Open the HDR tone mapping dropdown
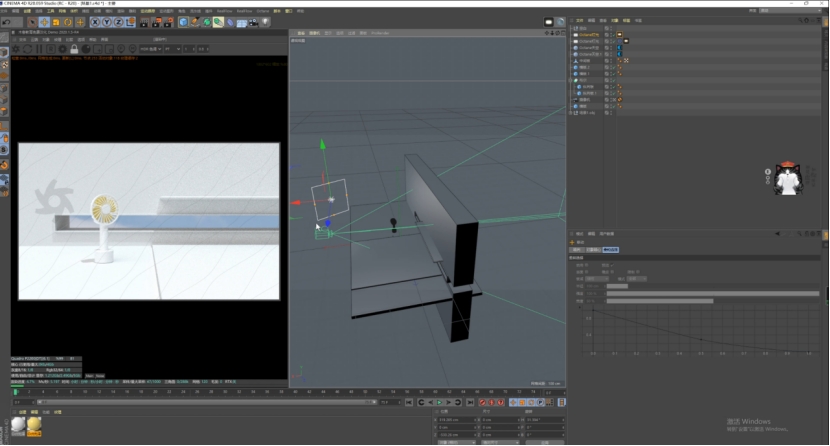The width and height of the screenshot is (830, 446). click(152, 48)
